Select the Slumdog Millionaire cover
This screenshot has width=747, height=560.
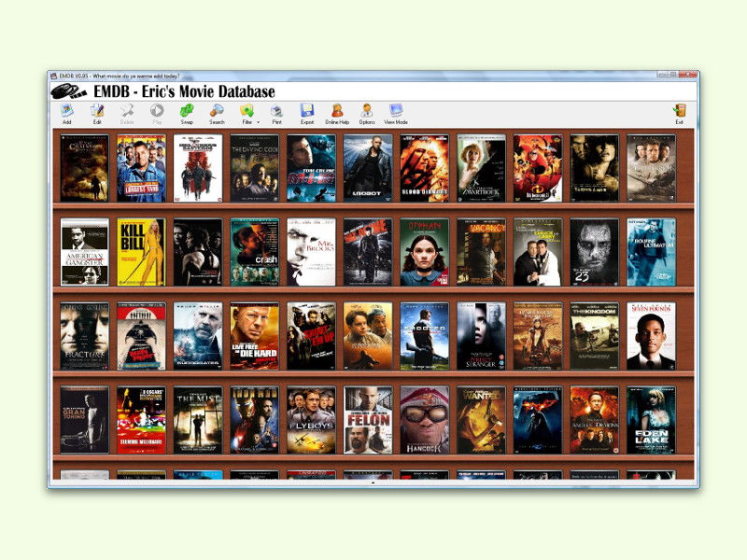click(x=142, y=420)
